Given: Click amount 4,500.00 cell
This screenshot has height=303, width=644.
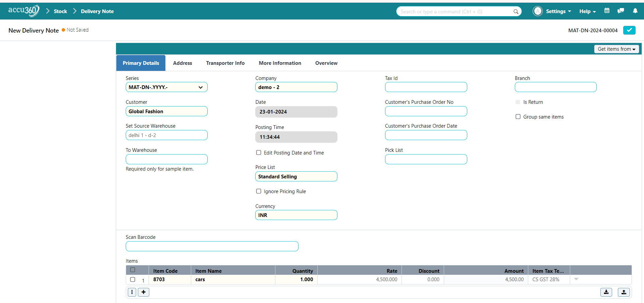Looking at the screenshot, I should pos(486,279).
